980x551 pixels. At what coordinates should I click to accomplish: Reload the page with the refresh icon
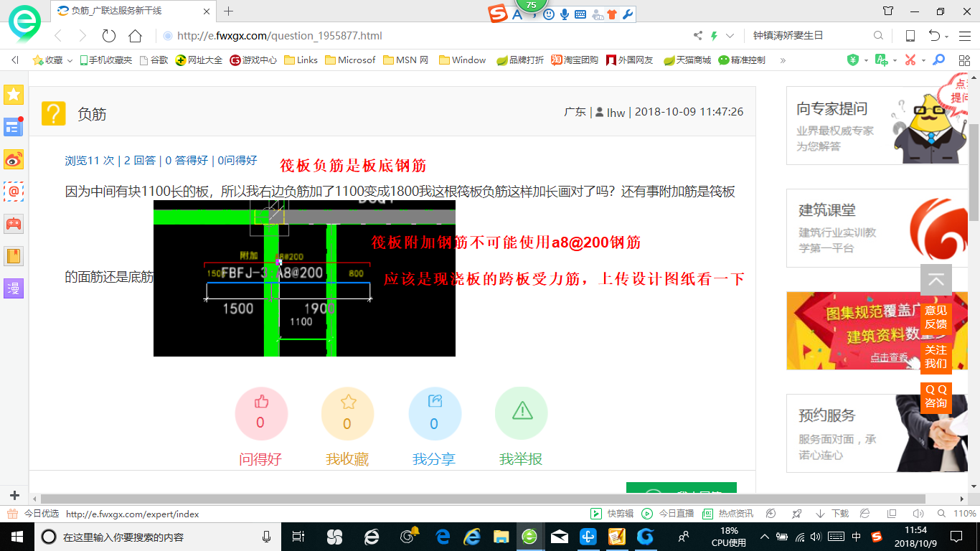click(109, 36)
